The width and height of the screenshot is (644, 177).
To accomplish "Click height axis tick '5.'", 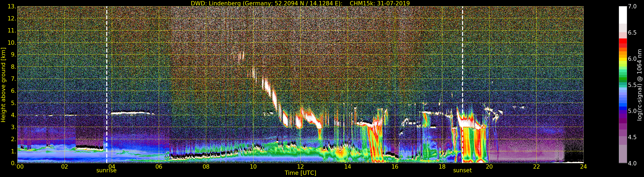I will [x=14, y=103].
